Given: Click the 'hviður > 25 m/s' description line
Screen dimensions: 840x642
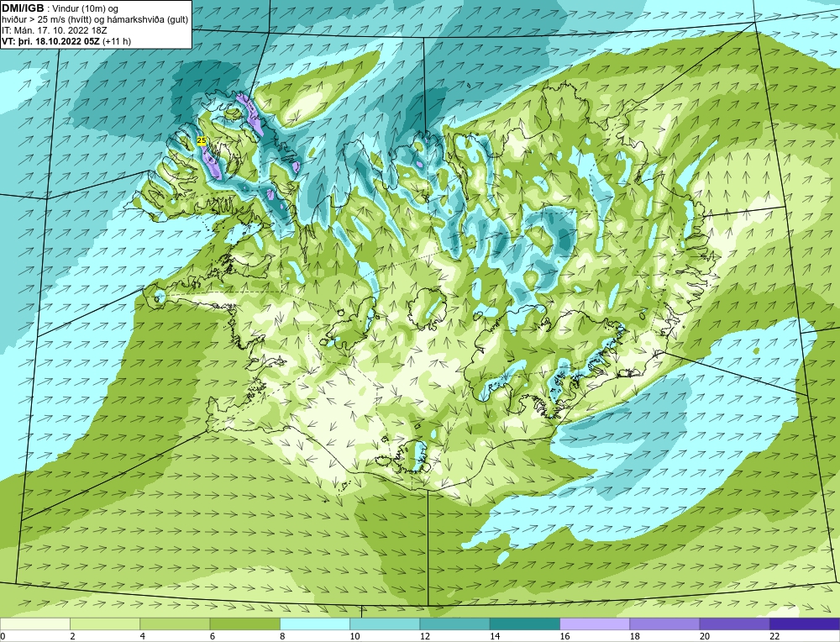Looking at the screenshot, I should [95, 20].
